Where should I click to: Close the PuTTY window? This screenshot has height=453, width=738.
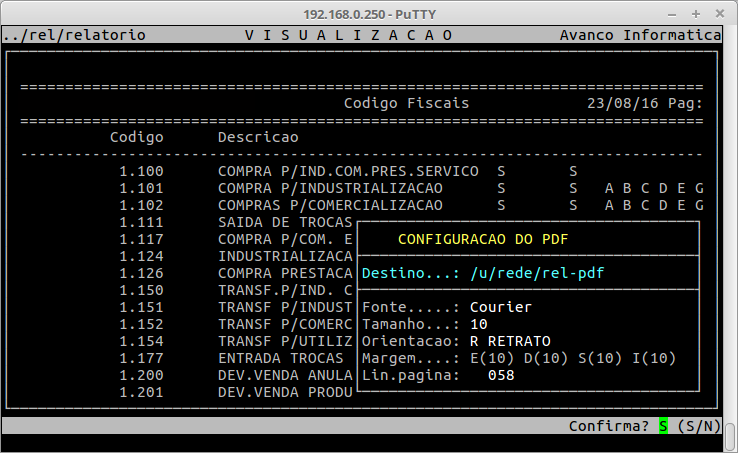720,12
